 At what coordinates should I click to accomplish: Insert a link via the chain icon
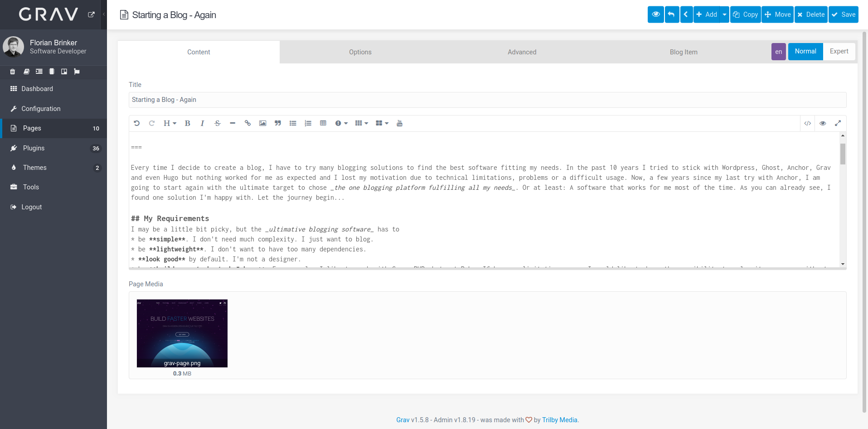tap(247, 123)
